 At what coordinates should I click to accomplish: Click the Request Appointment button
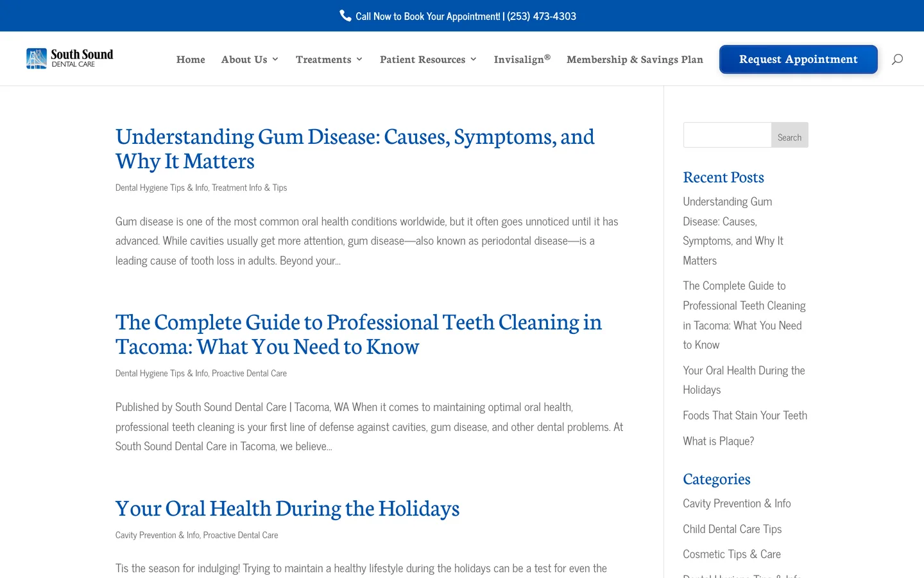click(798, 59)
